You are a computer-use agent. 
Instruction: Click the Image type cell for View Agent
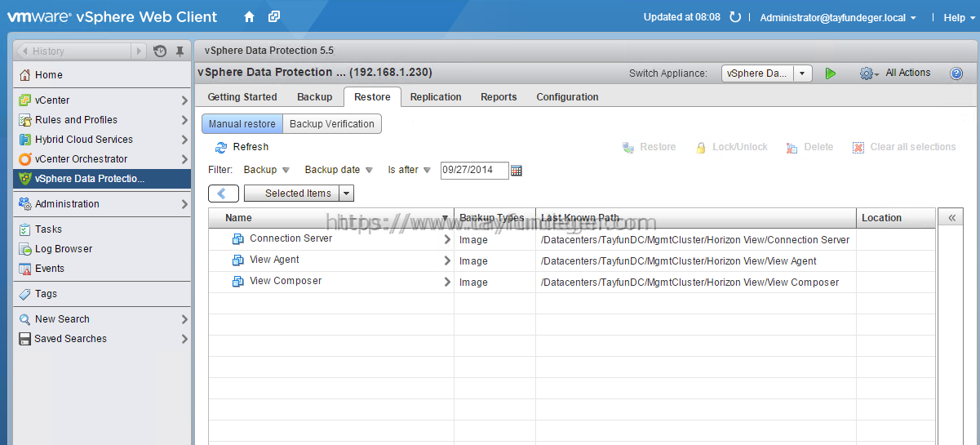coord(494,261)
